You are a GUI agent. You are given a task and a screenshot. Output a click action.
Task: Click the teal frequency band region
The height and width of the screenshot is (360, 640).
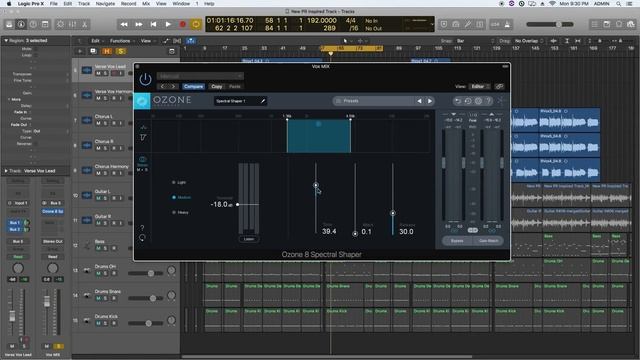319,136
